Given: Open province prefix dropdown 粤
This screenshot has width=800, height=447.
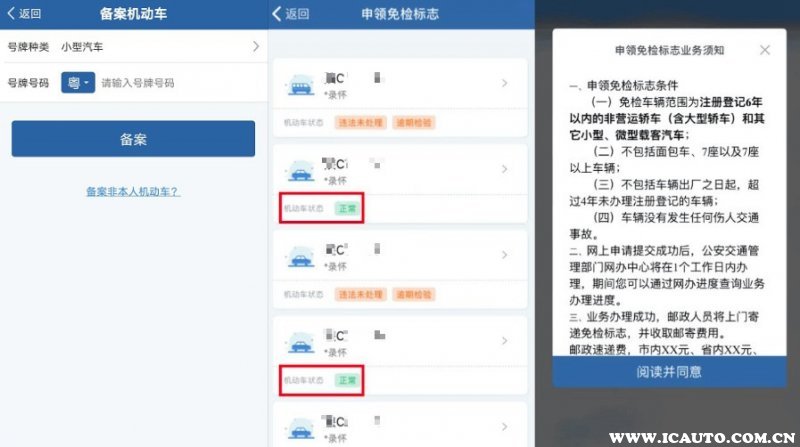Looking at the screenshot, I should pos(78,83).
